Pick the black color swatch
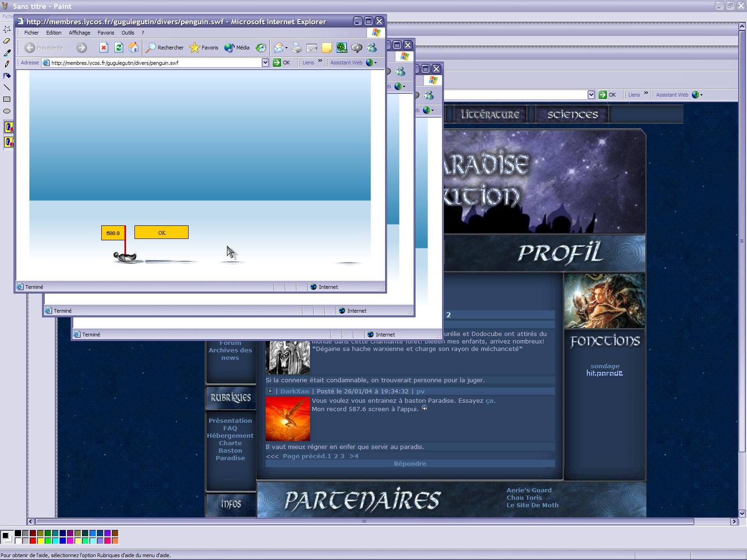The width and height of the screenshot is (747, 560). pos(18,533)
